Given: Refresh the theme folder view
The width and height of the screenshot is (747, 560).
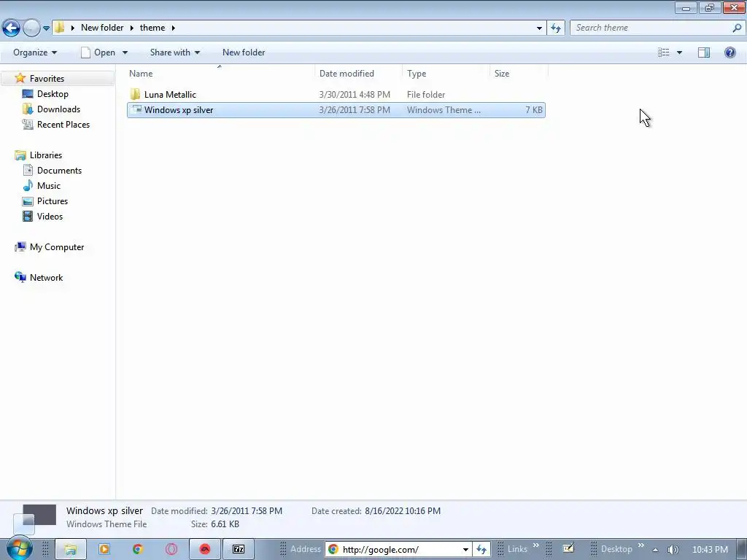Looking at the screenshot, I should [556, 28].
